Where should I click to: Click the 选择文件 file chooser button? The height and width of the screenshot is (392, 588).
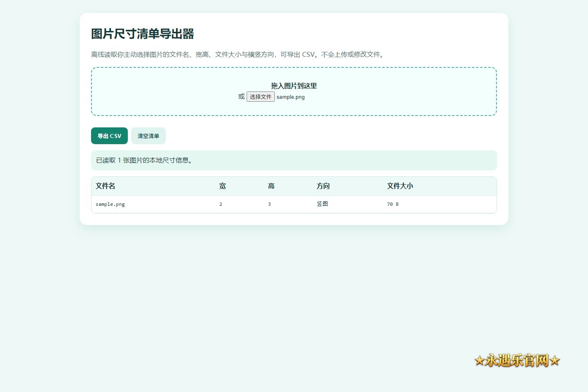click(261, 97)
